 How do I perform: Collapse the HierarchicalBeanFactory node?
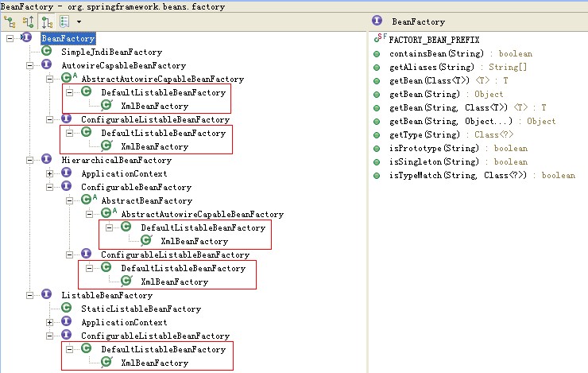(x=29, y=160)
